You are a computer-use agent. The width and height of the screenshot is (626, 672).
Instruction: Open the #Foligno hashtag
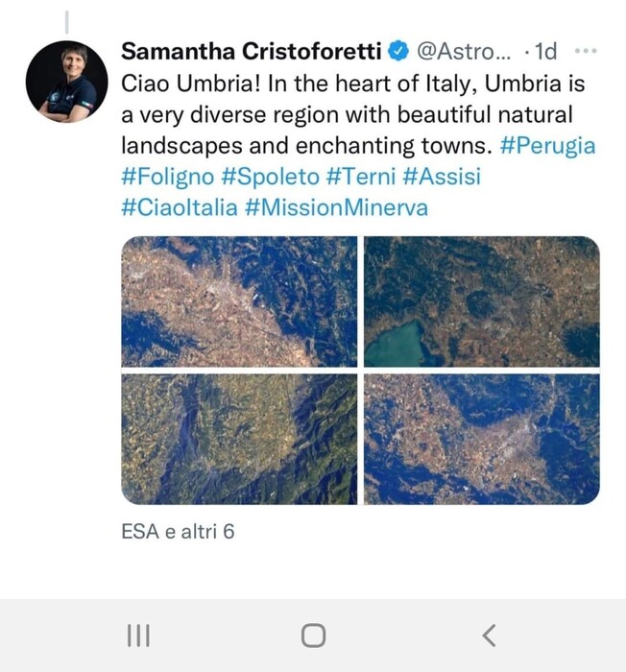168,177
